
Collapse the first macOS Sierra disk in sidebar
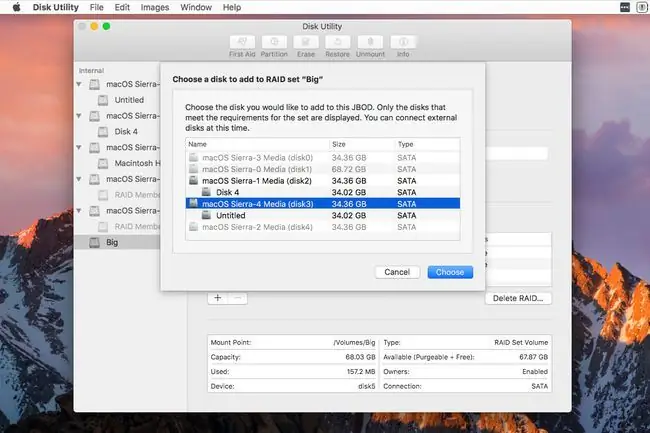[x=79, y=84]
